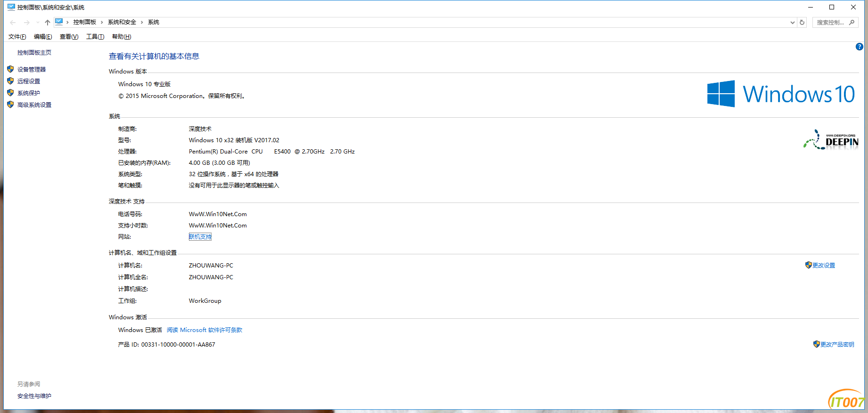
Task: Click the page heading 查看有关计算机的基本信息
Action: tap(154, 57)
